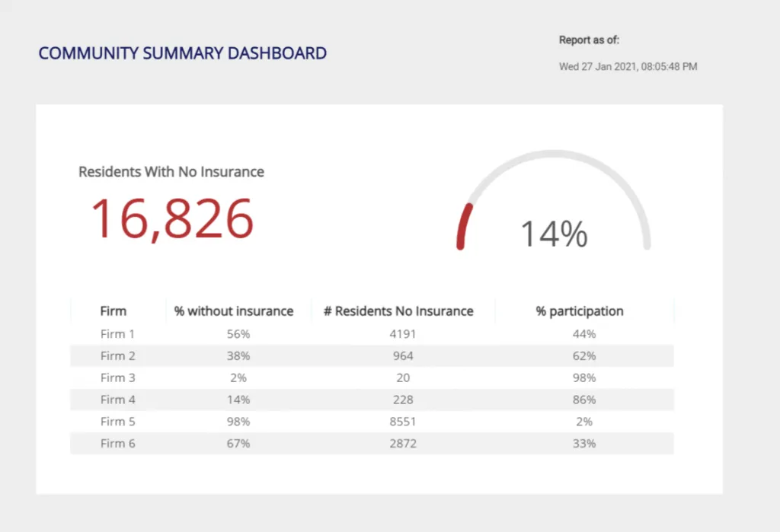Click the Community Summary Dashboard title
Screen dimensions: 780x532
click(x=183, y=53)
